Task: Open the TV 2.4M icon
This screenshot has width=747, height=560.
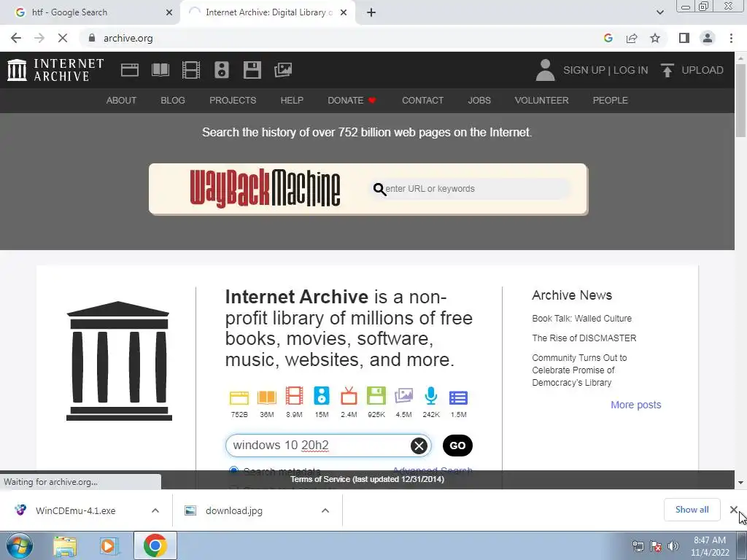Action: pos(349,396)
